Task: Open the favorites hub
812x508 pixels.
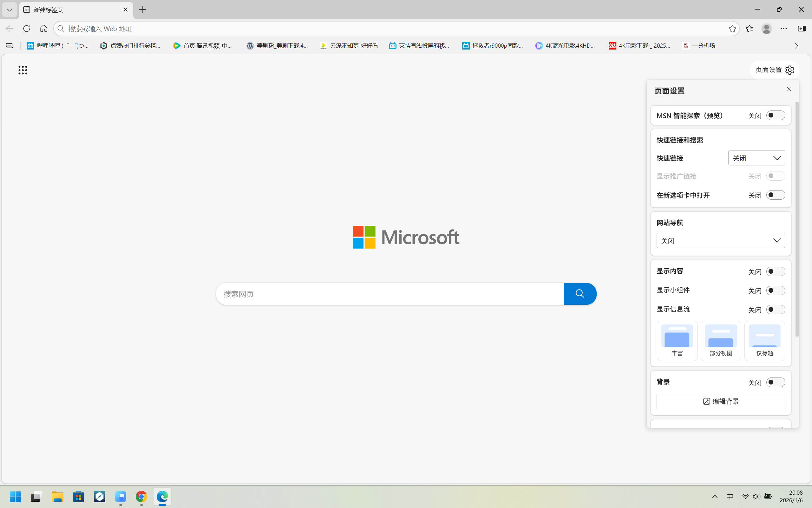Action: point(749,29)
